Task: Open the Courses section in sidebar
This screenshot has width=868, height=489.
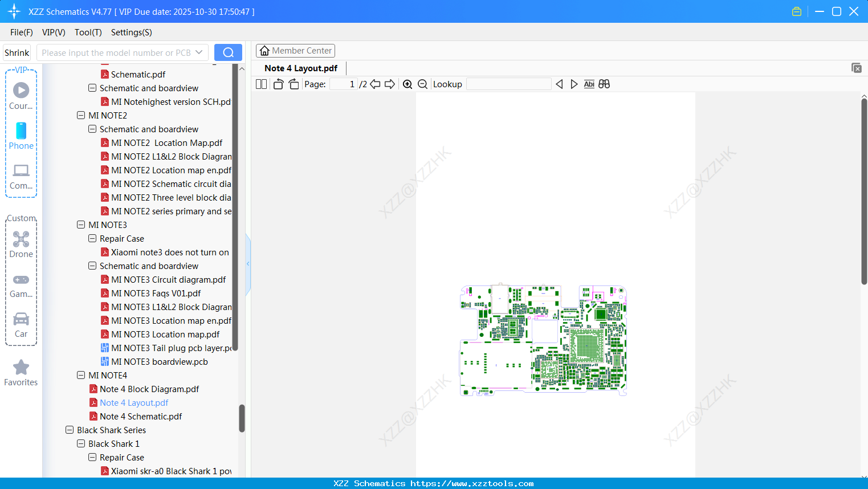Action: tap(21, 96)
